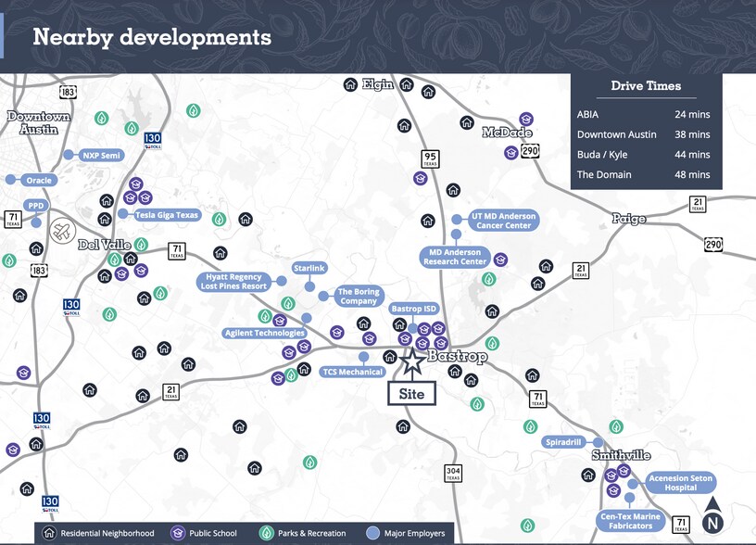This screenshot has height=545, width=756.
Task: Click the UT MD Anderson Cancer Center label
Action: click(x=501, y=221)
